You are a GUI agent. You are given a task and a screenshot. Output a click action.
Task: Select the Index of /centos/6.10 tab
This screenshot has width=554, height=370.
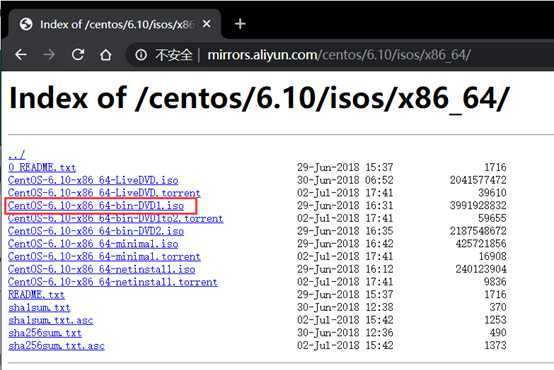coord(115,24)
